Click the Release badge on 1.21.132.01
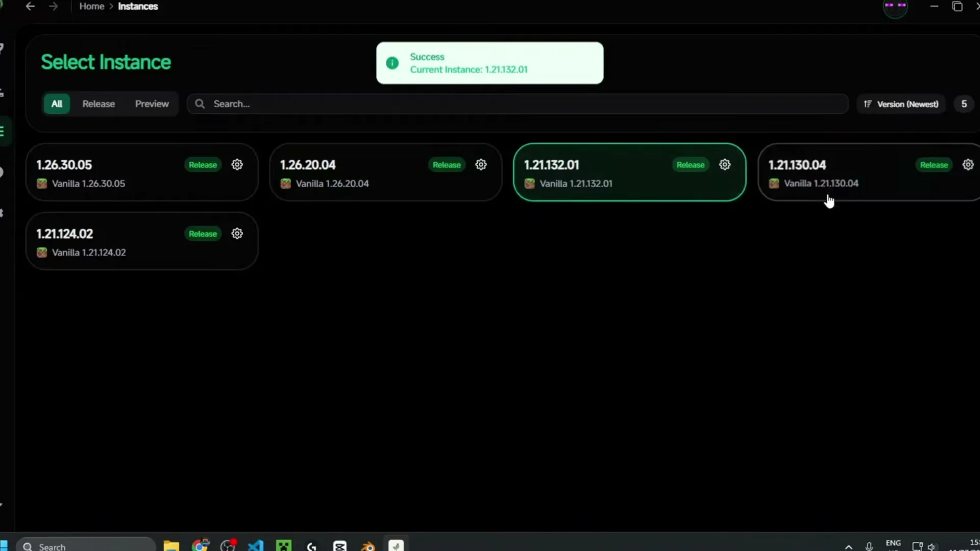 point(690,165)
